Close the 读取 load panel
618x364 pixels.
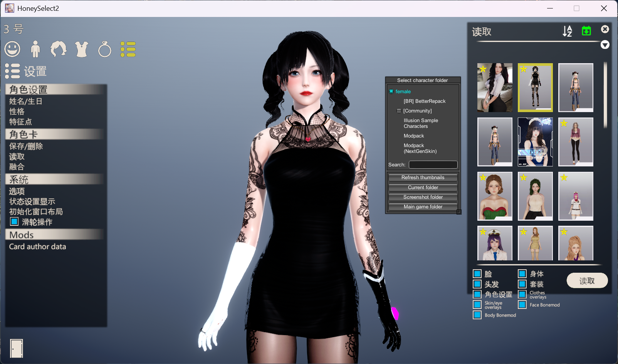tap(605, 29)
